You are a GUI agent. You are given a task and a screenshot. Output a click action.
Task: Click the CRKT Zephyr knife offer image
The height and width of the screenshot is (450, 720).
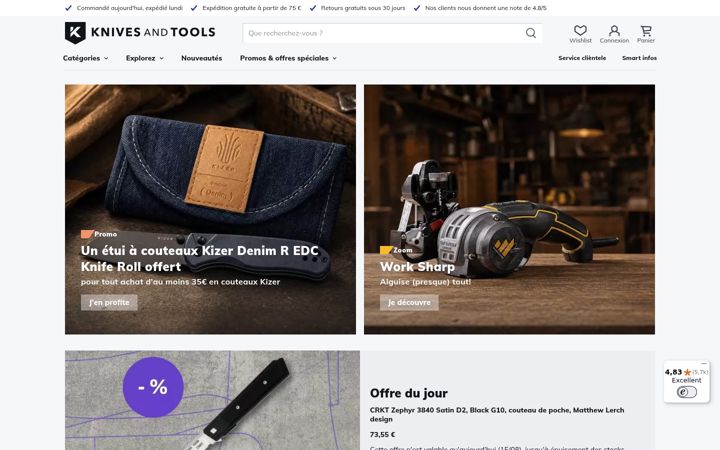tap(212, 400)
